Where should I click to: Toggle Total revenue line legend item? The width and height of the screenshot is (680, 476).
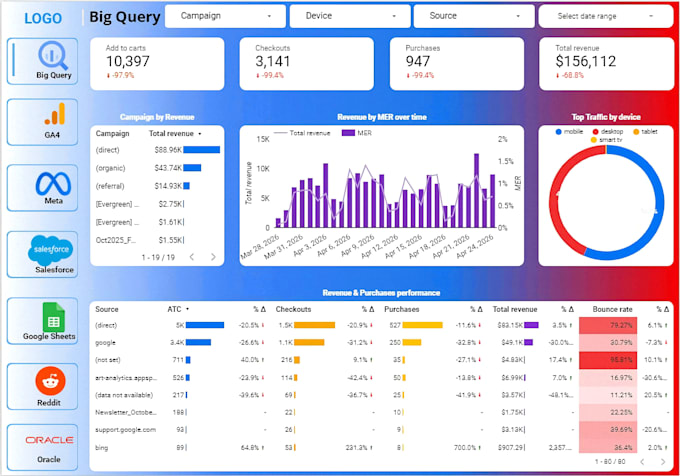302,133
